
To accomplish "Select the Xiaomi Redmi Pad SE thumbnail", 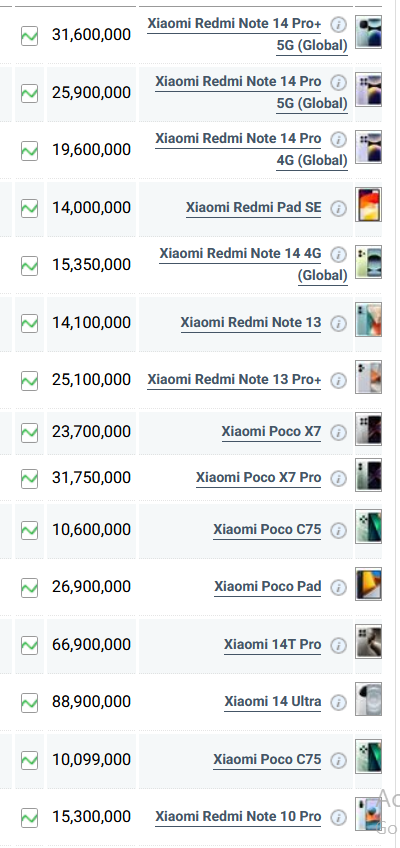I will point(368,204).
